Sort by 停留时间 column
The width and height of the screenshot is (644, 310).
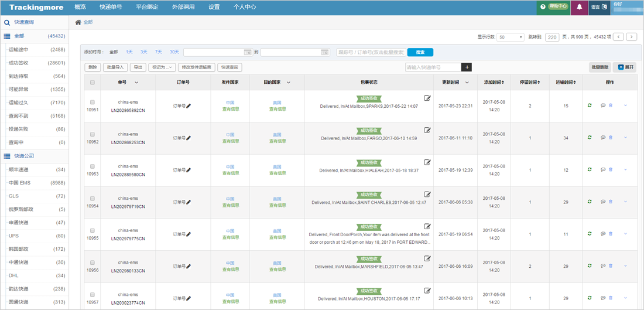(529, 82)
